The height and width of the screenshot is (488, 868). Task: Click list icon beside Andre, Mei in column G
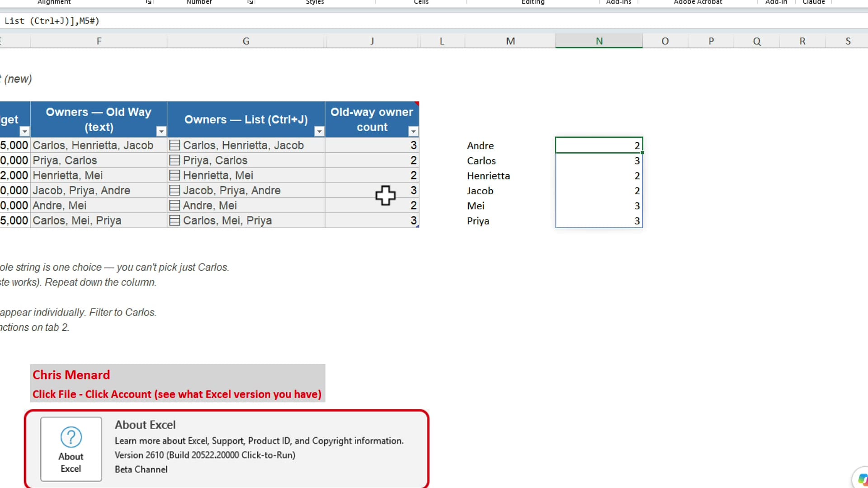click(175, 206)
